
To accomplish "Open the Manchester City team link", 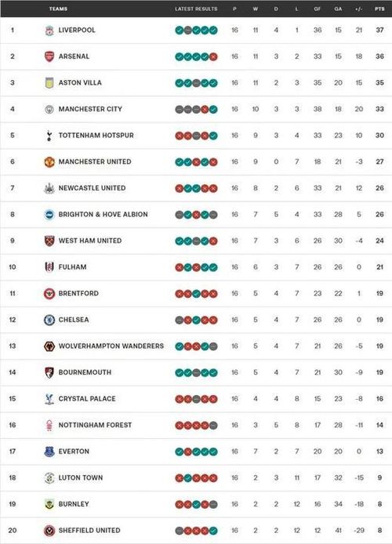I will pyautogui.click(x=90, y=109).
